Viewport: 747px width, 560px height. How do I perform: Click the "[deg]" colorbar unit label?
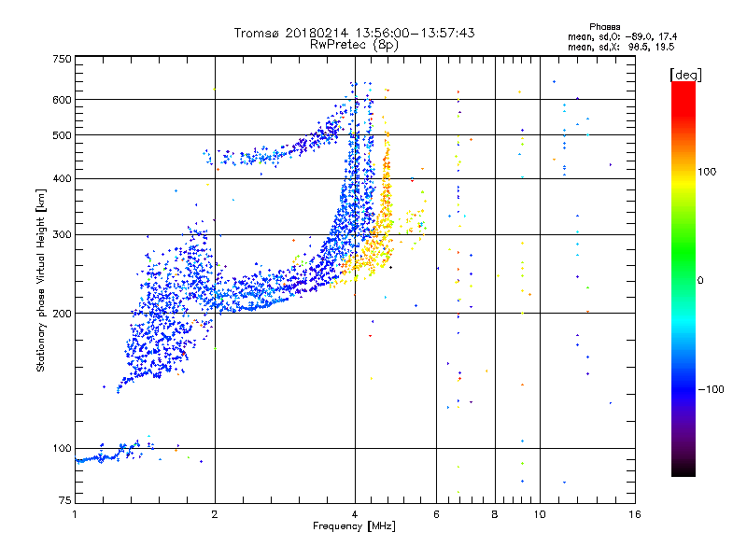point(685,75)
